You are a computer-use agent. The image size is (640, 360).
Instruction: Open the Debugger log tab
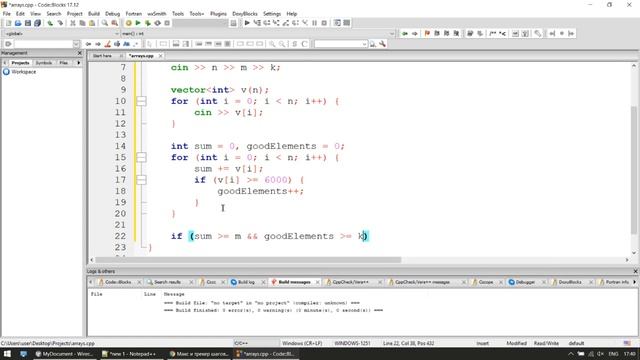pyautogui.click(x=524, y=282)
